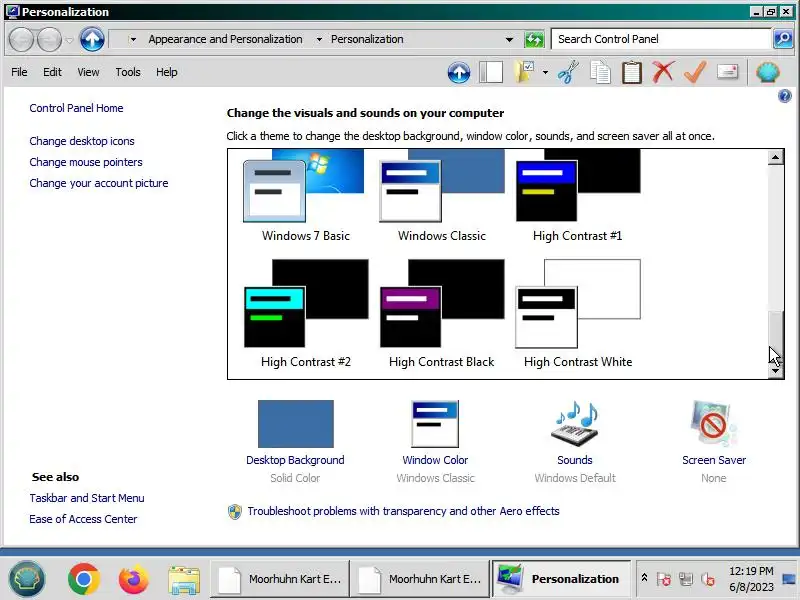Click the taskbar clock showing 12:19 PM
This screenshot has width=800, height=600.
tap(751, 579)
